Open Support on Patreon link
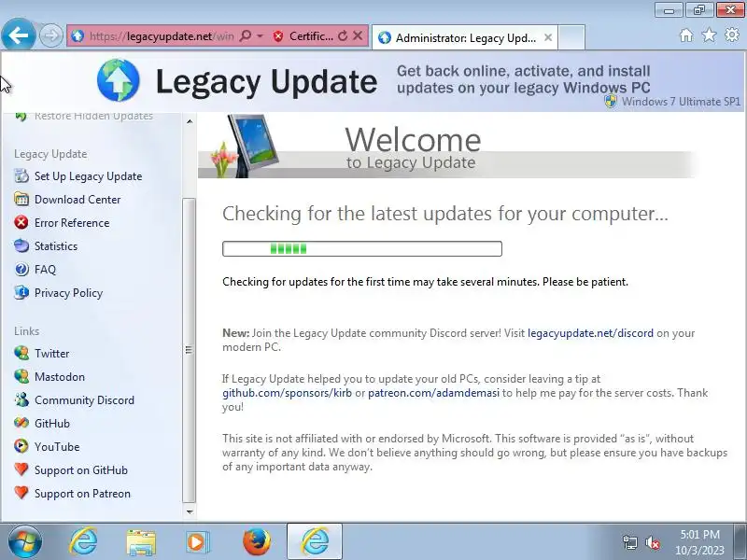The image size is (747, 560). point(82,494)
